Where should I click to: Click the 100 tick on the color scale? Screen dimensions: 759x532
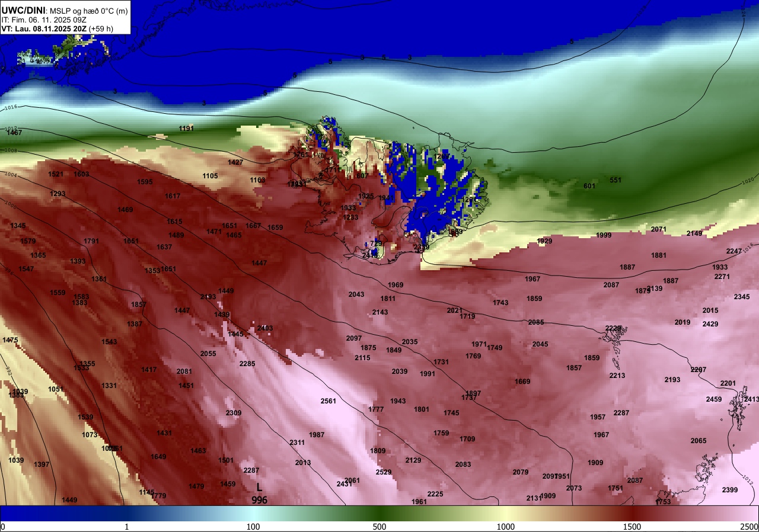point(253,527)
